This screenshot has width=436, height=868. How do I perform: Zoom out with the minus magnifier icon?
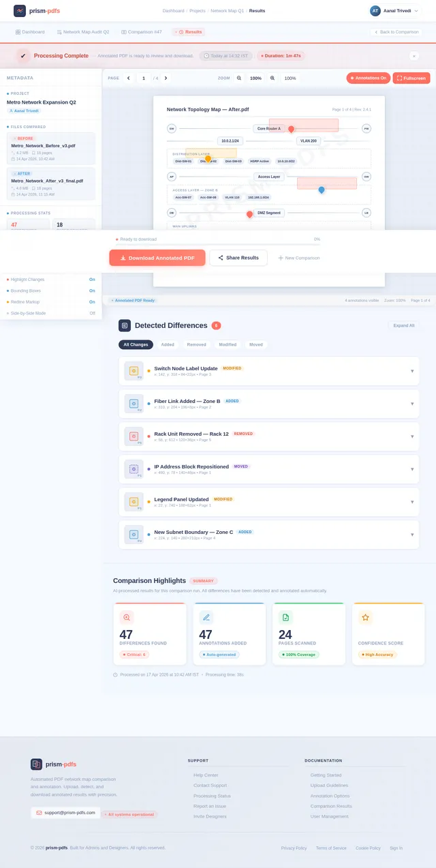(239, 78)
